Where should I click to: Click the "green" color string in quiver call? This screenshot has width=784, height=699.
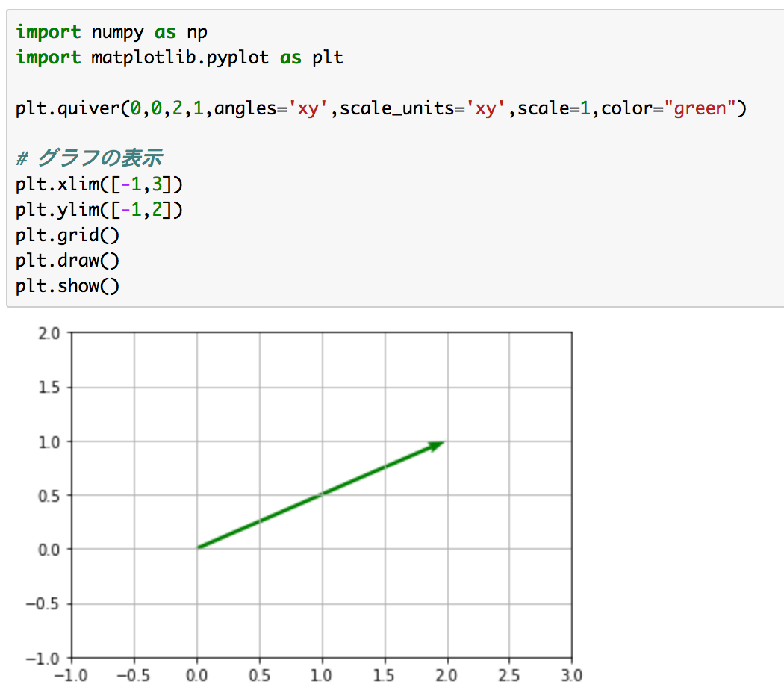700,108
